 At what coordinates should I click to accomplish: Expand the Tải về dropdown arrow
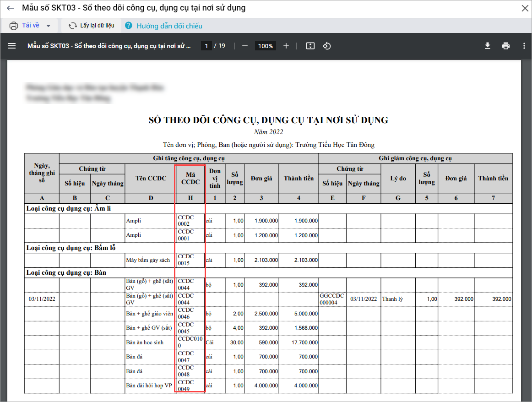[x=49, y=26]
